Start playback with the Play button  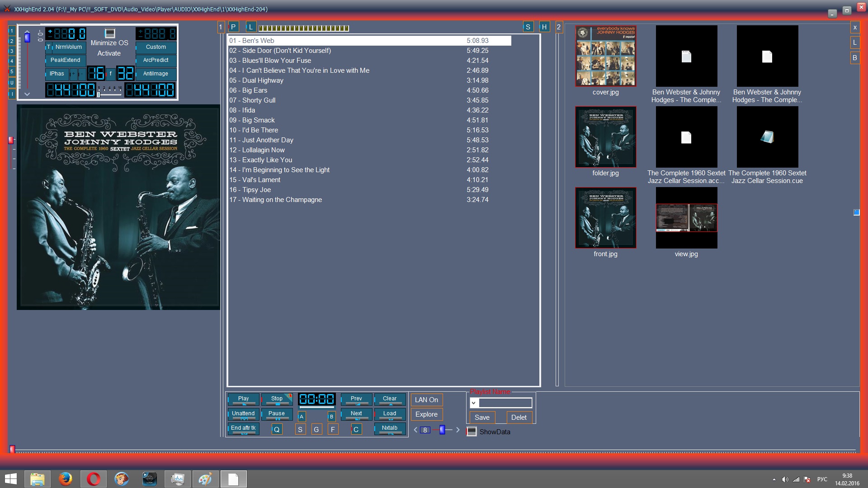tap(243, 399)
